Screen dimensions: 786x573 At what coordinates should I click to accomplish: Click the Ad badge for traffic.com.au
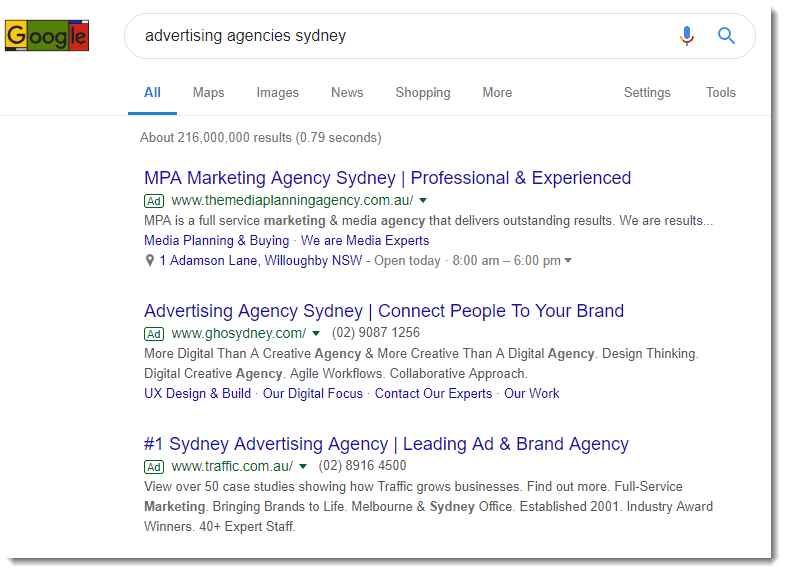154,467
